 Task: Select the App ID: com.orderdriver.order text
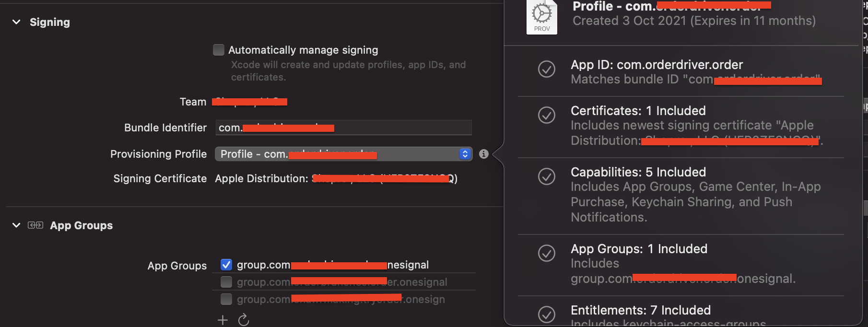tap(657, 65)
